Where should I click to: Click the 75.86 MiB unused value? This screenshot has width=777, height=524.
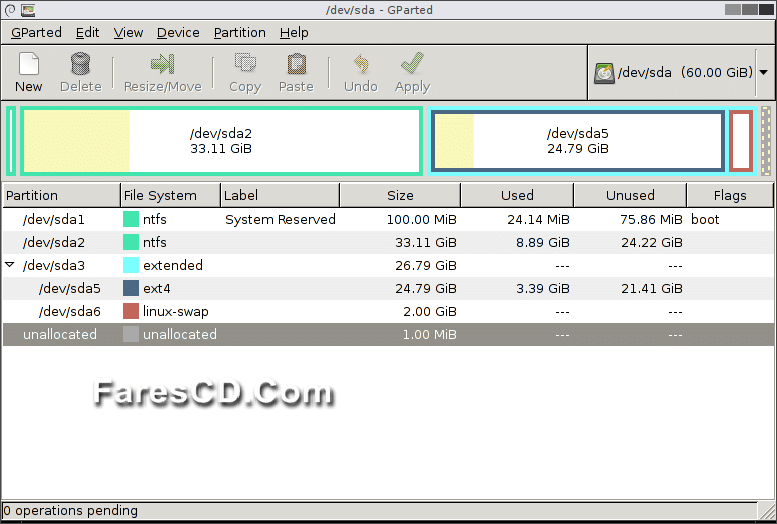[x=651, y=219]
